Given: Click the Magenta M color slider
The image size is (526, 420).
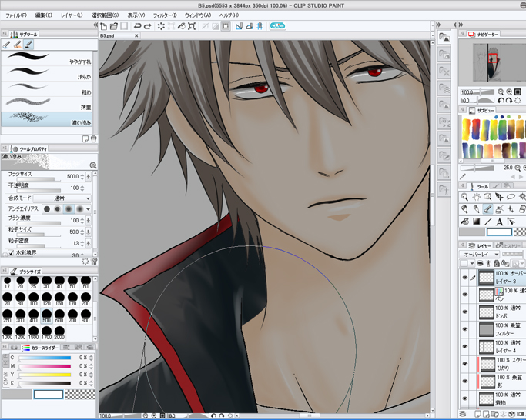Looking at the screenshot, I should coord(45,366).
